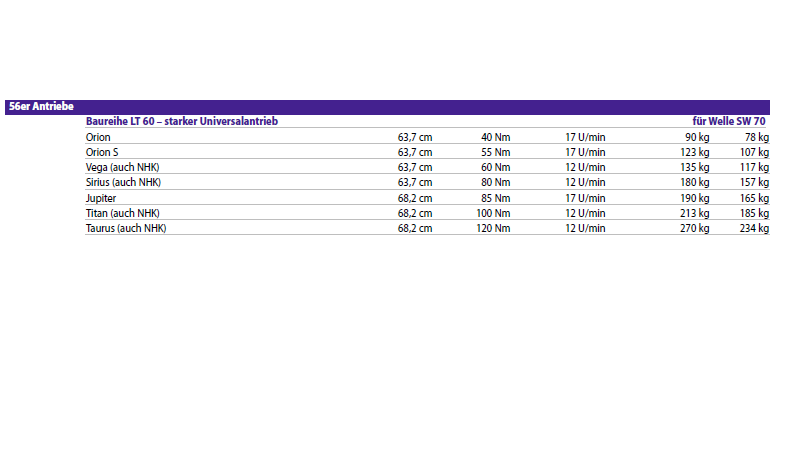Click the '55 Nm' torque value
The width and height of the screenshot is (792, 450).
click(x=496, y=153)
